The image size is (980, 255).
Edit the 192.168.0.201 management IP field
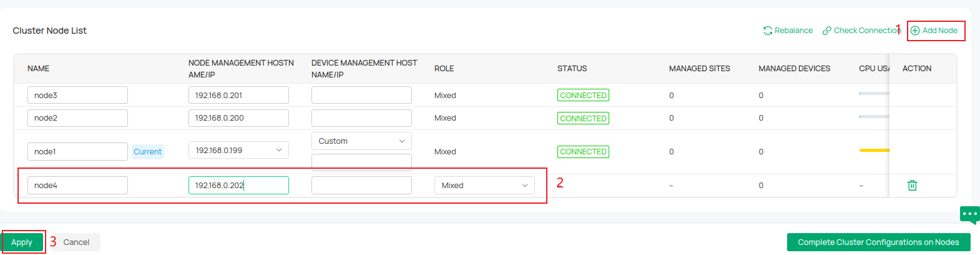pyautogui.click(x=238, y=96)
